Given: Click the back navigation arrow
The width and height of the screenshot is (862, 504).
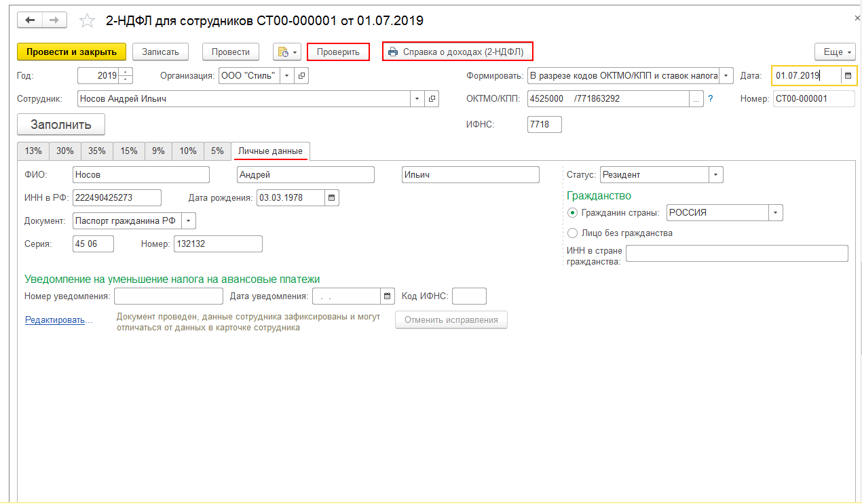Looking at the screenshot, I should click(x=30, y=20).
